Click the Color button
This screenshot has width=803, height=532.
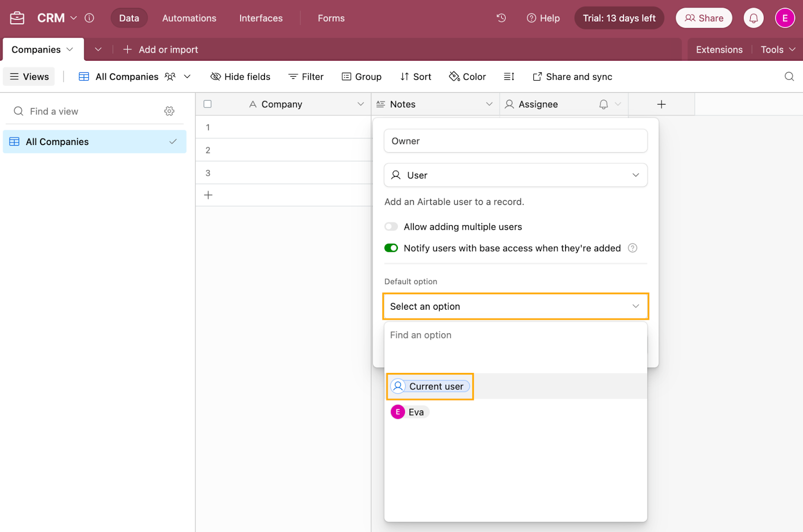pos(467,77)
